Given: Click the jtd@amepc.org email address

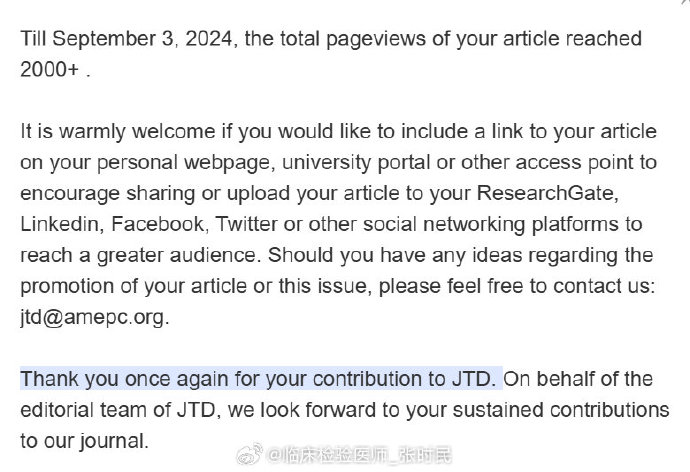Looking at the screenshot, I should point(92,317).
